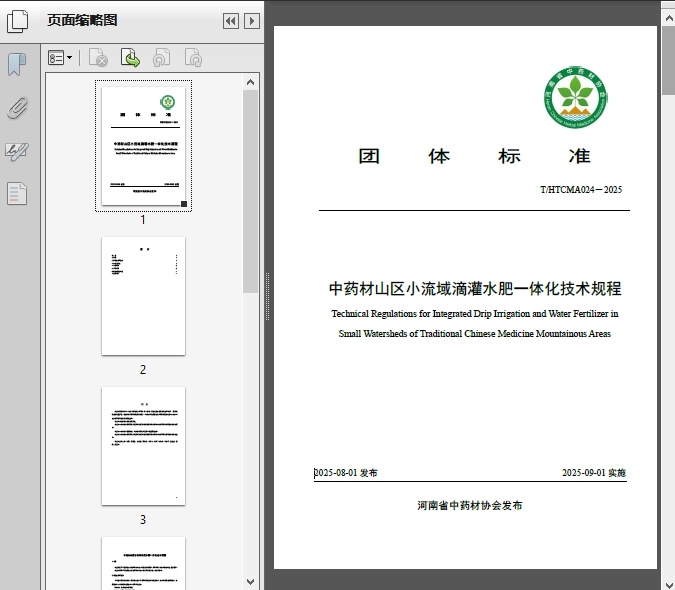Screen dimensions: 675x590
Task: Select page 1 thumbnail
Action: [x=143, y=146]
